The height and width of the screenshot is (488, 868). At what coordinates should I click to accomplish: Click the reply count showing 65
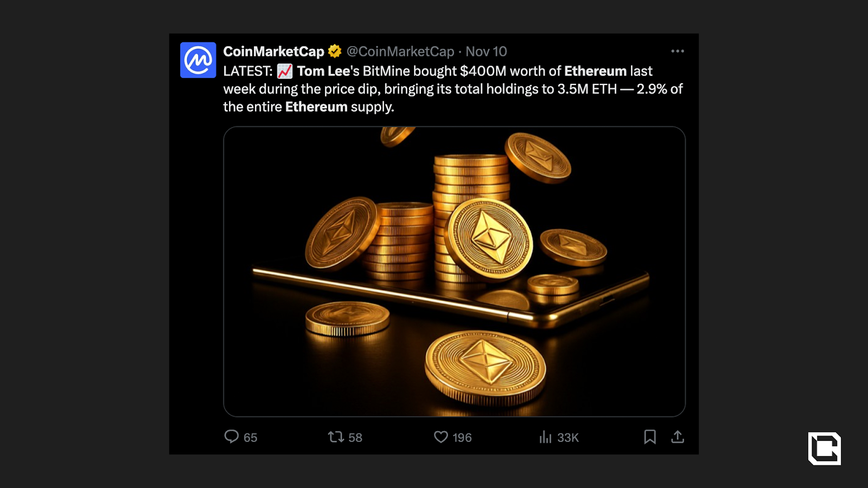pyautogui.click(x=250, y=438)
